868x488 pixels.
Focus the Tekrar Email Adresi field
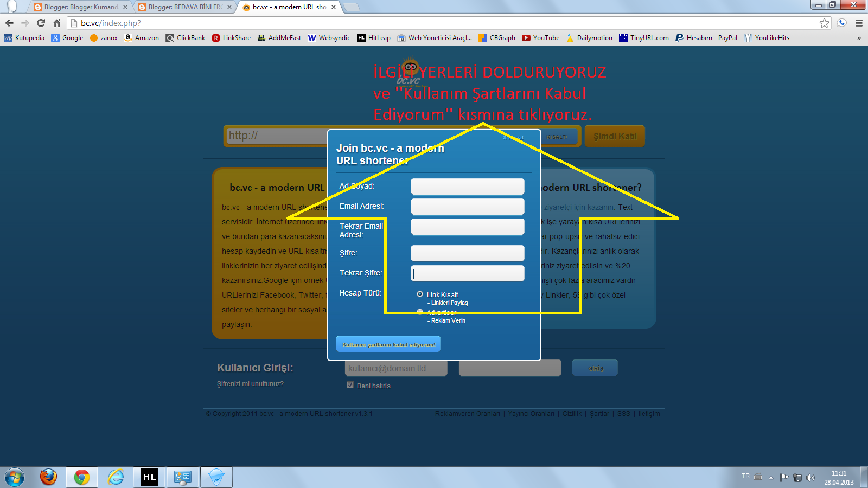468,227
